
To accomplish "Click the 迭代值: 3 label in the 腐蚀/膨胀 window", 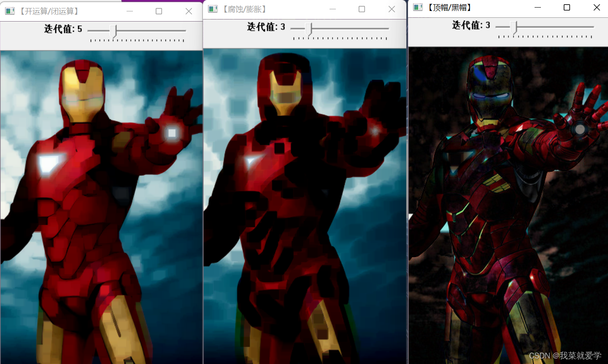I will (266, 27).
